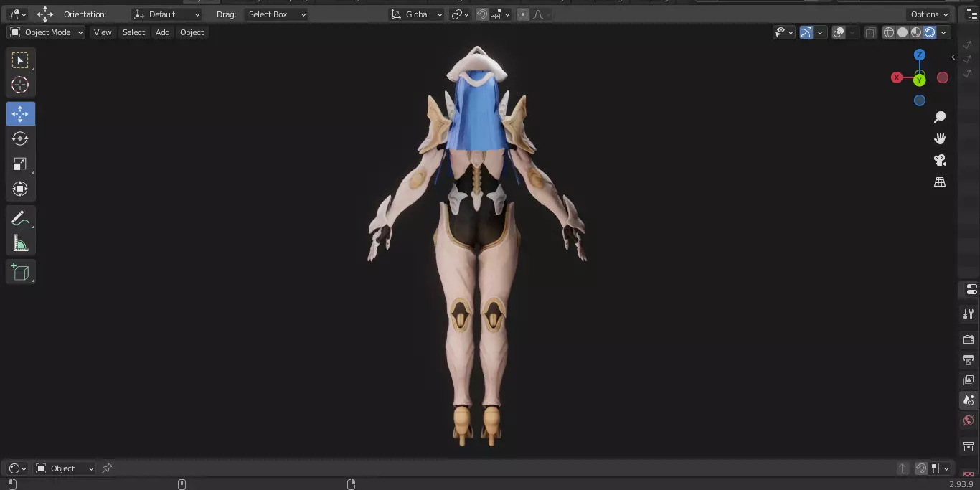Open the viewport shading options arrow

coord(943,32)
